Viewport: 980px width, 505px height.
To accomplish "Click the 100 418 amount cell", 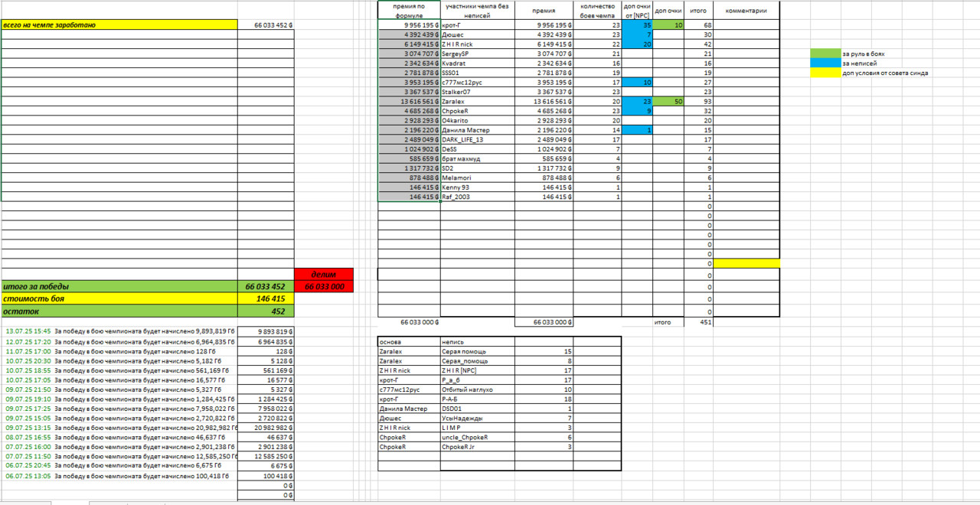I will point(266,475).
